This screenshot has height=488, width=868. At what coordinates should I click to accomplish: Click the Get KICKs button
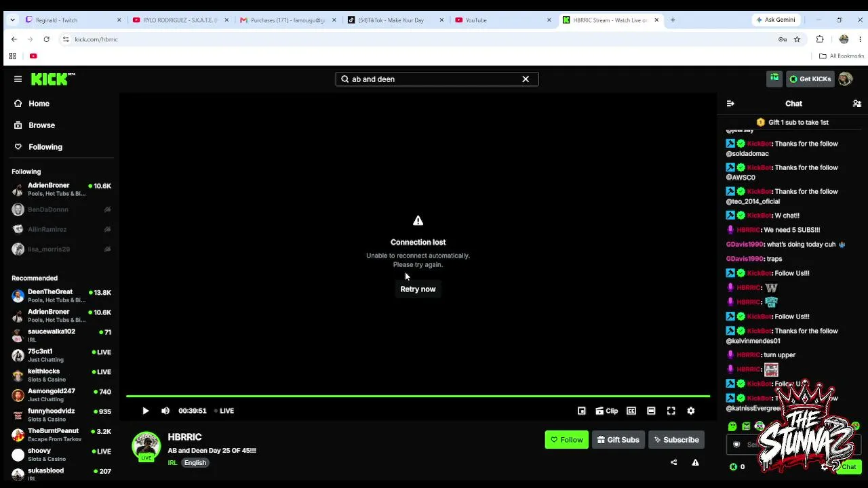tap(810, 79)
